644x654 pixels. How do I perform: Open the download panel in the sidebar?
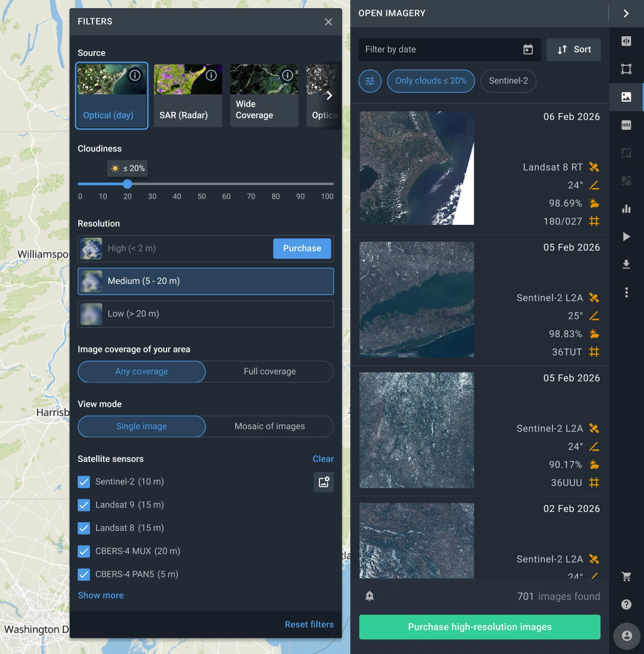click(x=627, y=265)
